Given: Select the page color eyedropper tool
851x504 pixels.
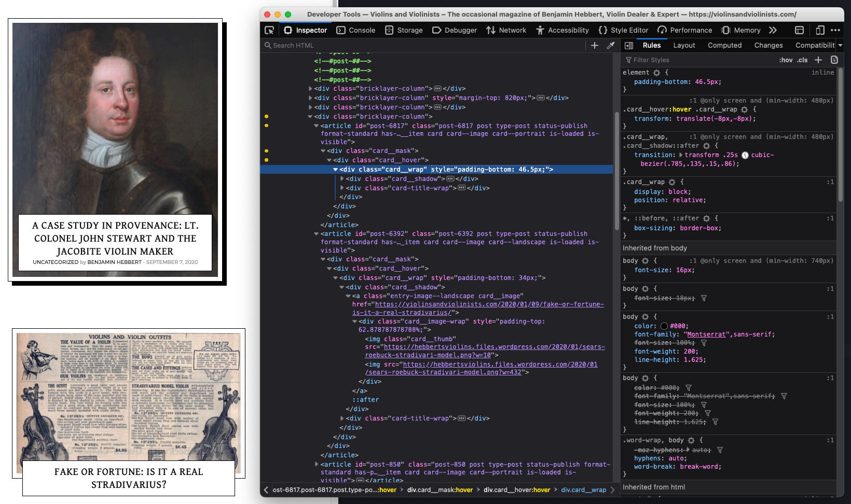Looking at the screenshot, I should coord(611,46).
